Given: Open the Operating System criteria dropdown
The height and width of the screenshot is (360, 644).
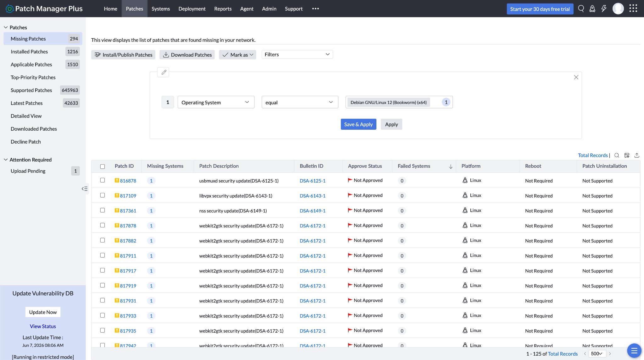Looking at the screenshot, I should [x=216, y=102].
